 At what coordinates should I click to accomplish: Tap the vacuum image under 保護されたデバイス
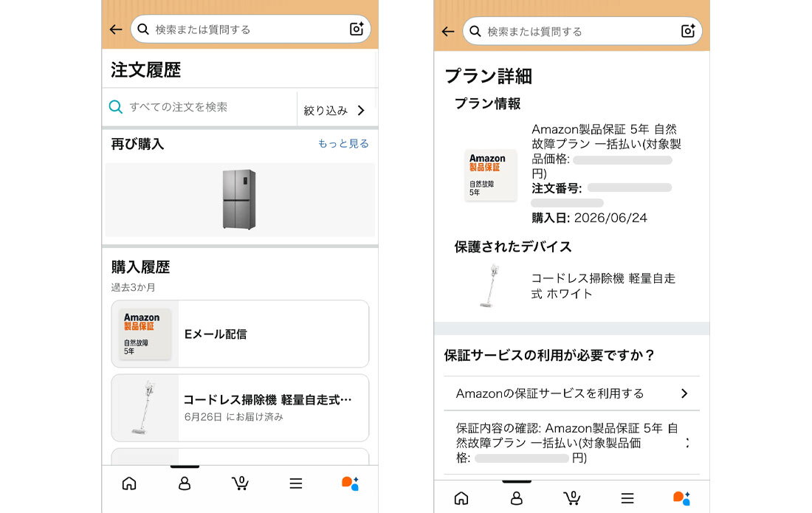coord(489,286)
